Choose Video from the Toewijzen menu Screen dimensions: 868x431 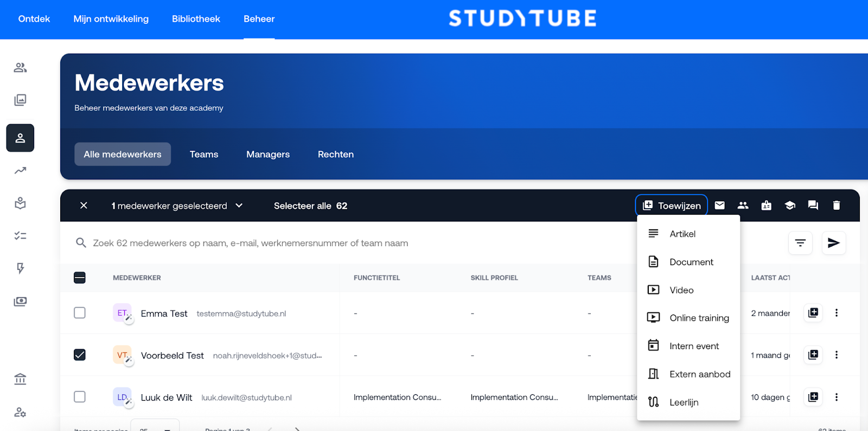pos(688,290)
